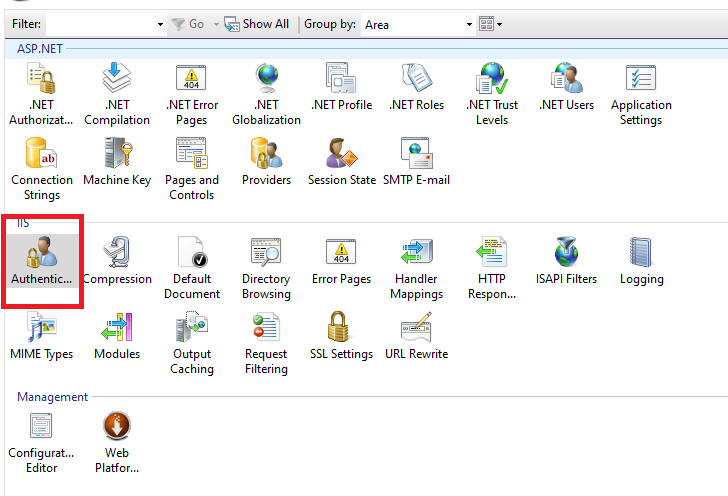Open the Logging feature
The height and width of the screenshot is (496, 728).
tap(642, 261)
